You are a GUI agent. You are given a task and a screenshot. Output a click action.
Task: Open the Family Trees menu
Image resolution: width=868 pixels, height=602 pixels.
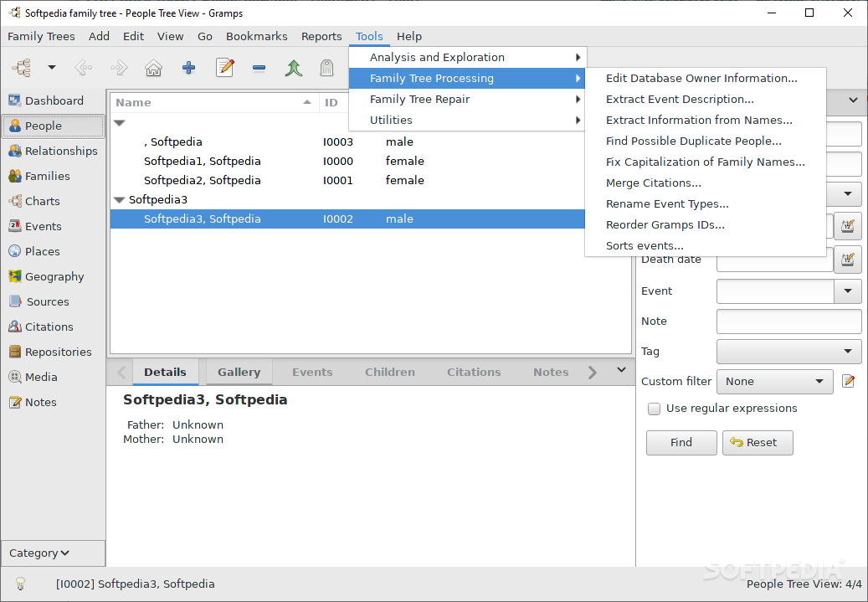pos(41,37)
